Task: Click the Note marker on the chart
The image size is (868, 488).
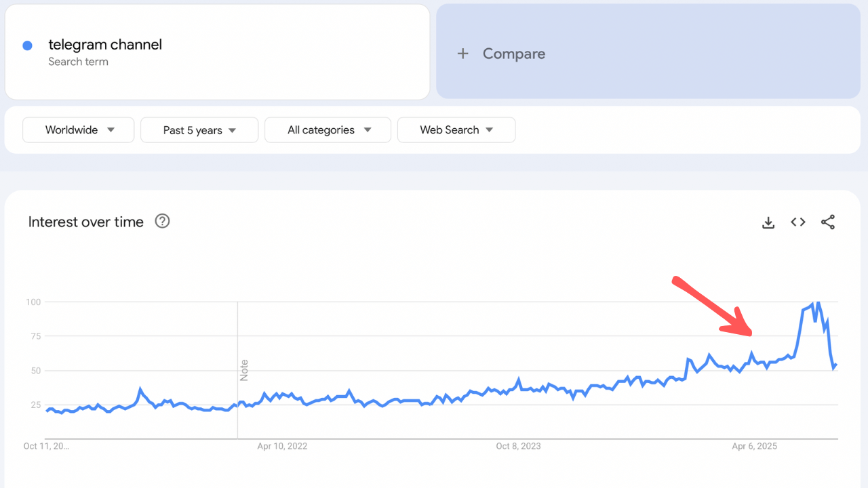Action: tap(243, 370)
